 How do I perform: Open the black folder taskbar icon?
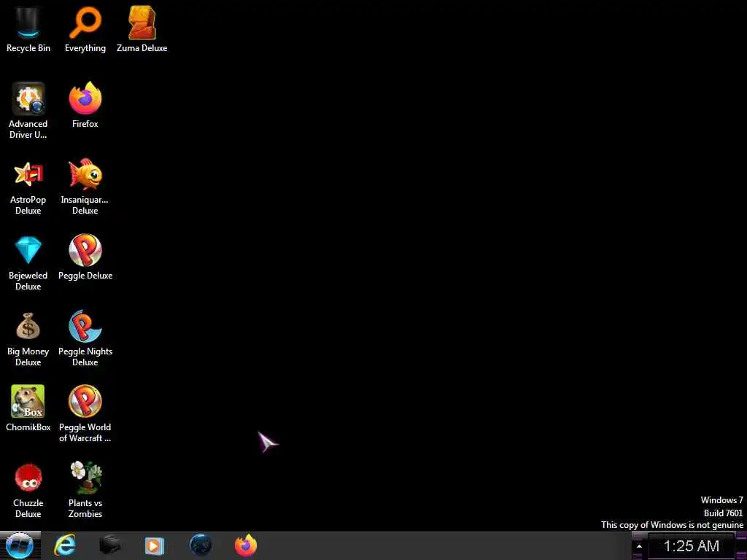[x=109, y=545]
